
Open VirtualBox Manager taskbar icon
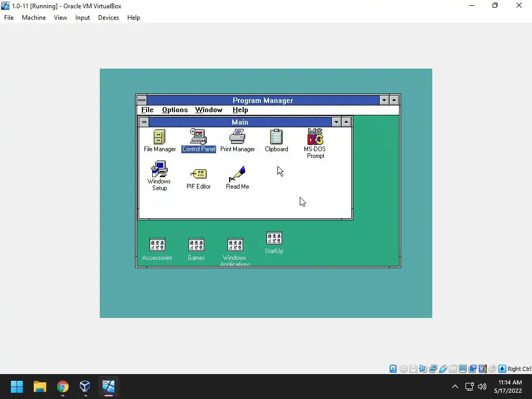point(85,387)
